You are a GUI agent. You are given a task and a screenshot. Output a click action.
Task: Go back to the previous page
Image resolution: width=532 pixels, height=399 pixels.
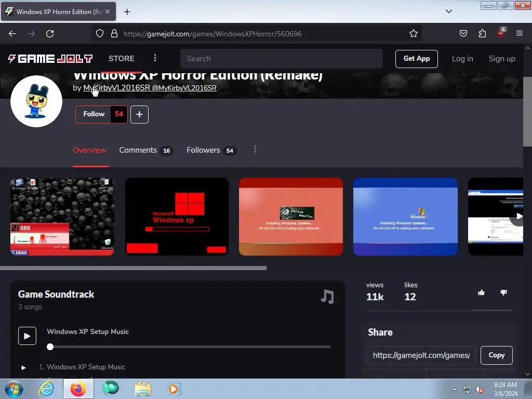tap(12, 34)
